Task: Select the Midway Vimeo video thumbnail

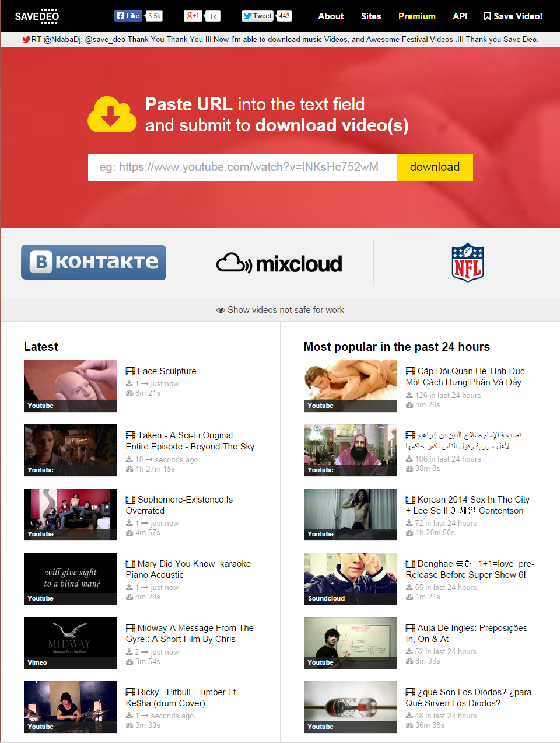Action: point(71,643)
